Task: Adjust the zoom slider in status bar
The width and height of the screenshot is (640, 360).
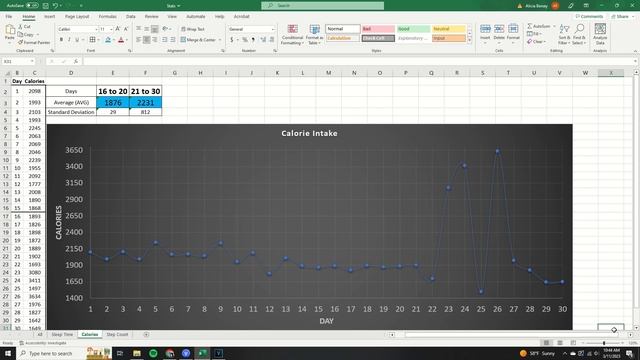Action: (x=604, y=343)
